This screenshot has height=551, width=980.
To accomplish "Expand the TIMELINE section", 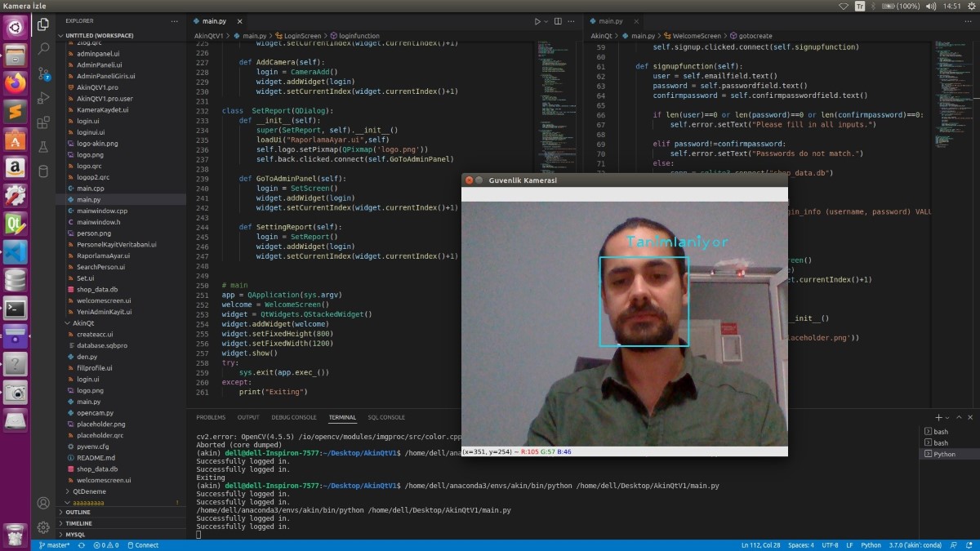I will (x=79, y=523).
